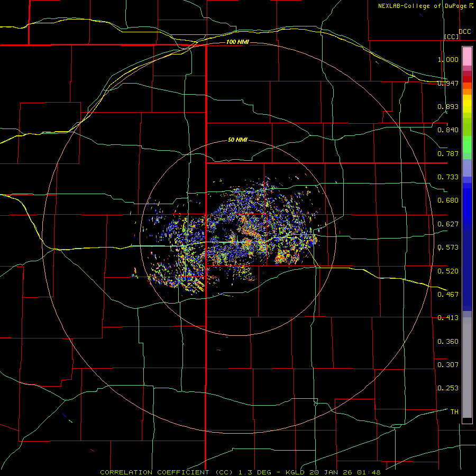
Task: Click the 0.573 color scale value
Action: [448, 248]
